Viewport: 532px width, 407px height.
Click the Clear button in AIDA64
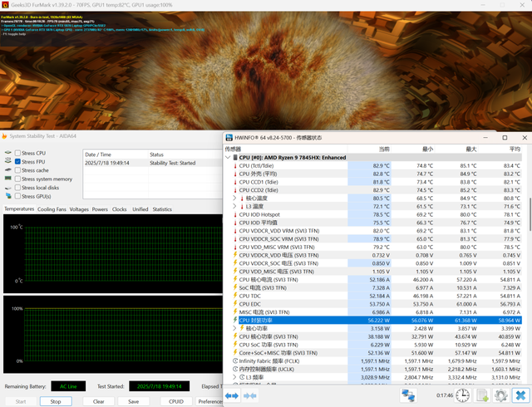click(98, 401)
